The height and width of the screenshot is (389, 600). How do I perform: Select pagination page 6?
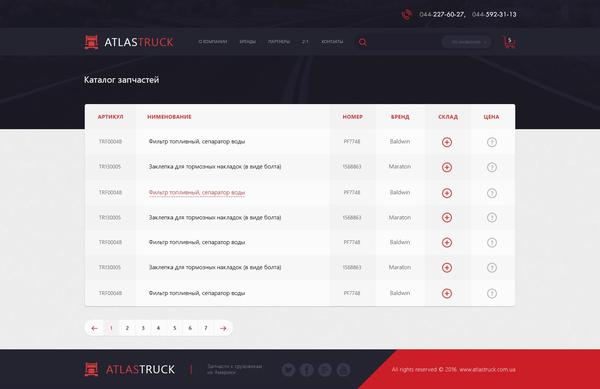point(190,328)
